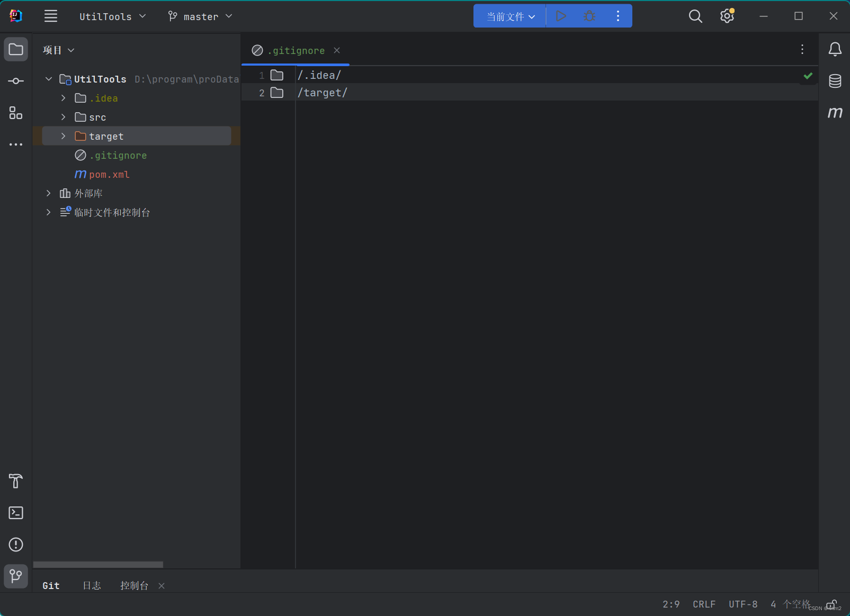Expand the src folder
The height and width of the screenshot is (616, 850).
click(x=64, y=117)
